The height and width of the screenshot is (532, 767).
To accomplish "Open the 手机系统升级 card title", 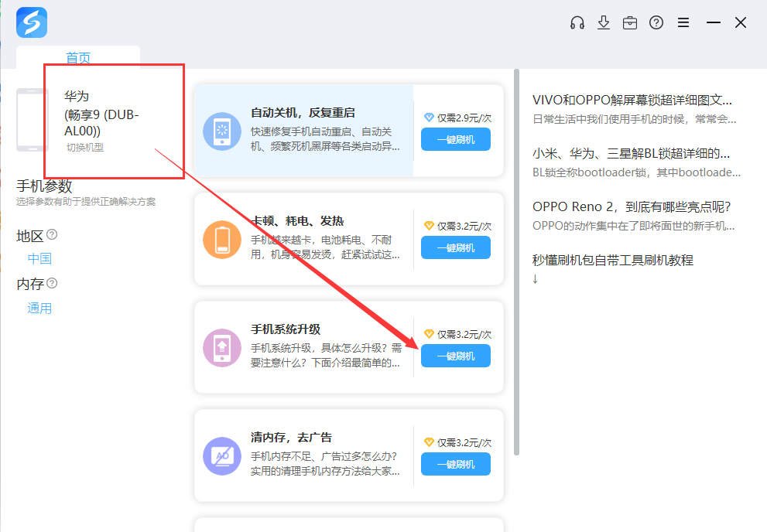I will [286, 329].
